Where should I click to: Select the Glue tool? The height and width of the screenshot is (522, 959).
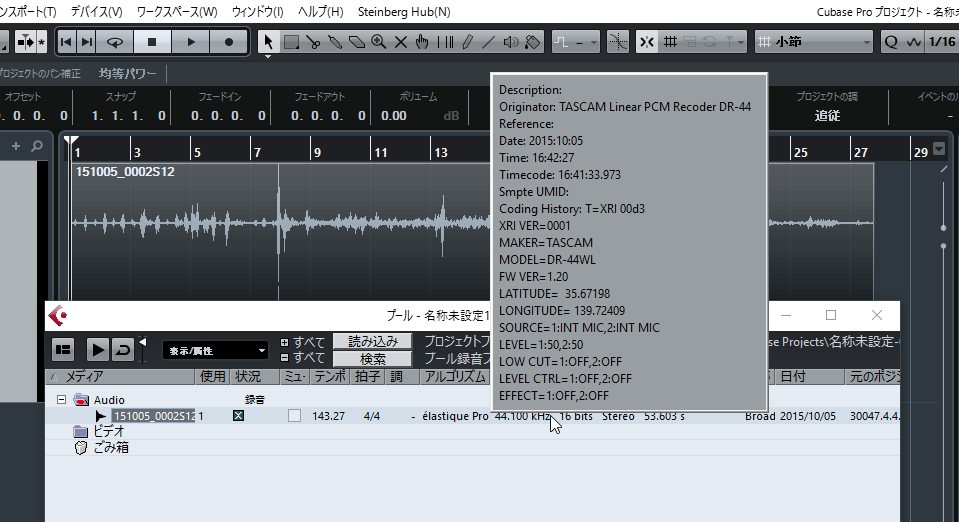click(x=335, y=42)
